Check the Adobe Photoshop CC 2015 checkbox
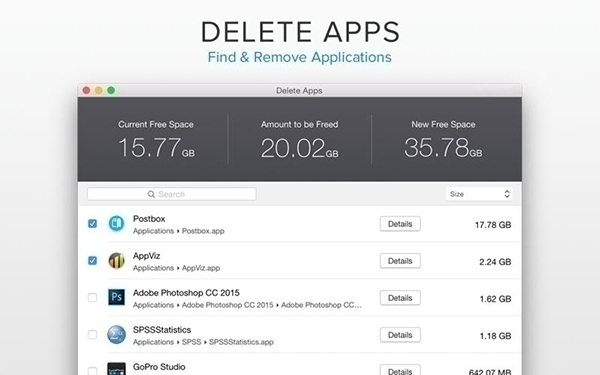This screenshot has width=600, height=375. click(x=92, y=297)
